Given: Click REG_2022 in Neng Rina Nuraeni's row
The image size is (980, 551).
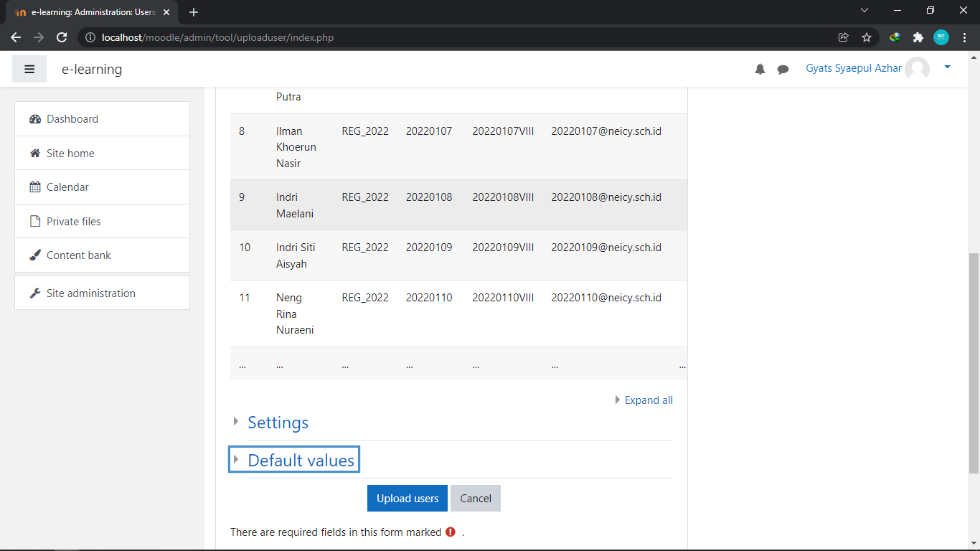Looking at the screenshot, I should pyautogui.click(x=365, y=298).
